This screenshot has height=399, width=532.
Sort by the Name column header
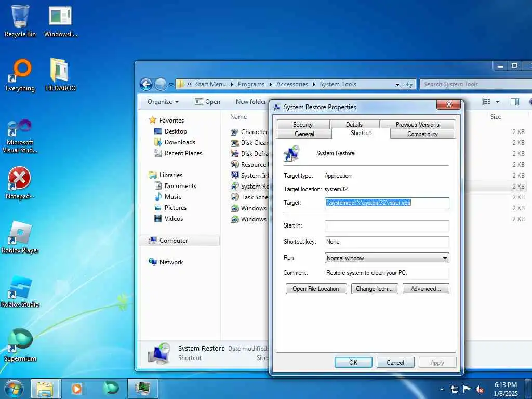[x=238, y=117]
